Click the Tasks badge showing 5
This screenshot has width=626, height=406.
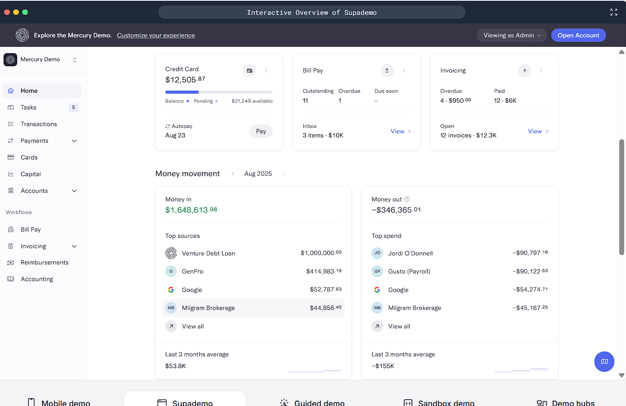click(x=73, y=107)
